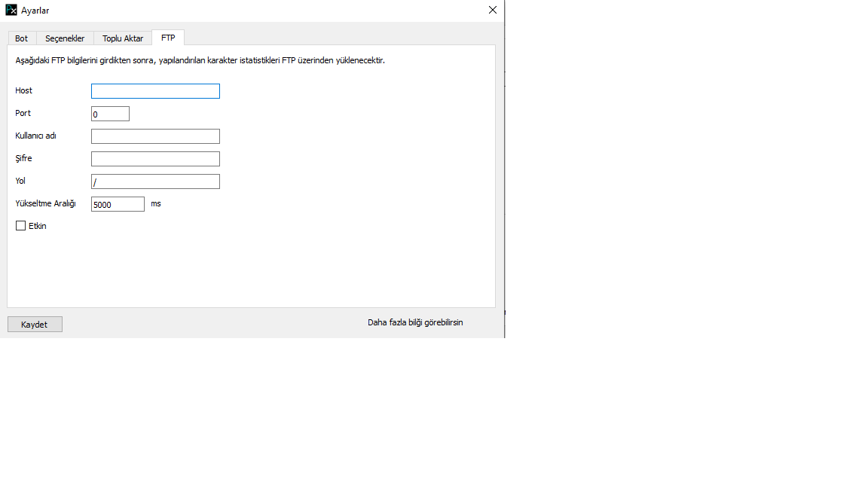Click the Ayarlar window title text
868x488 pixels.
(x=35, y=11)
